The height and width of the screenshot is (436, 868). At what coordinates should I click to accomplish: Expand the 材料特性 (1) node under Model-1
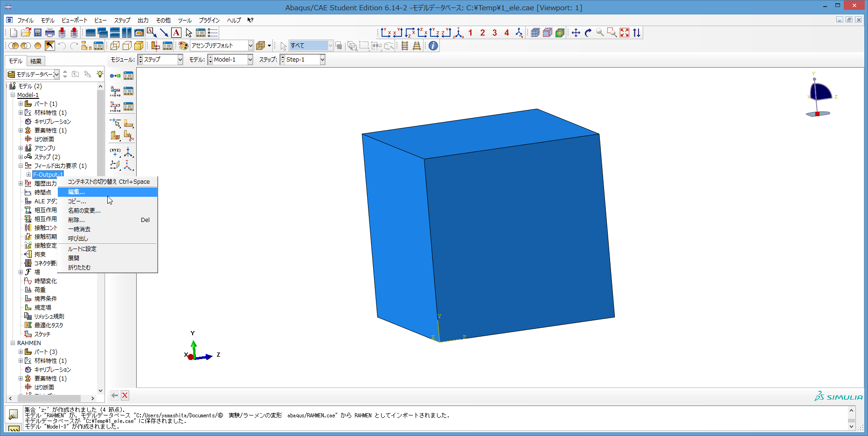pos(21,113)
